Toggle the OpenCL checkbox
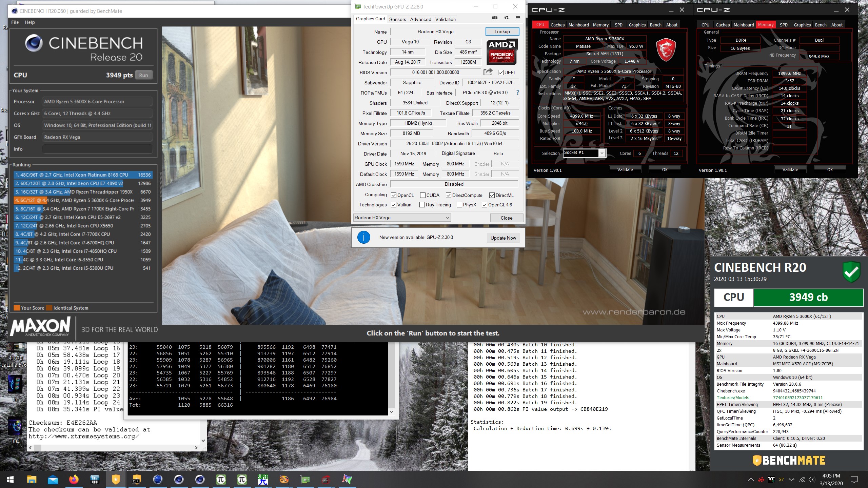The height and width of the screenshot is (488, 868). point(394,195)
